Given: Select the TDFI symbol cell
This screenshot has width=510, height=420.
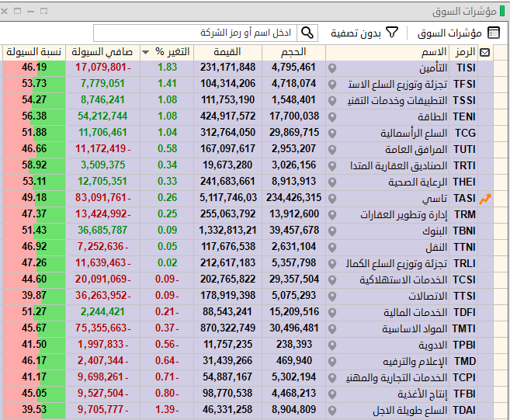Looking at the screenshot, I should tap(464, 313).
